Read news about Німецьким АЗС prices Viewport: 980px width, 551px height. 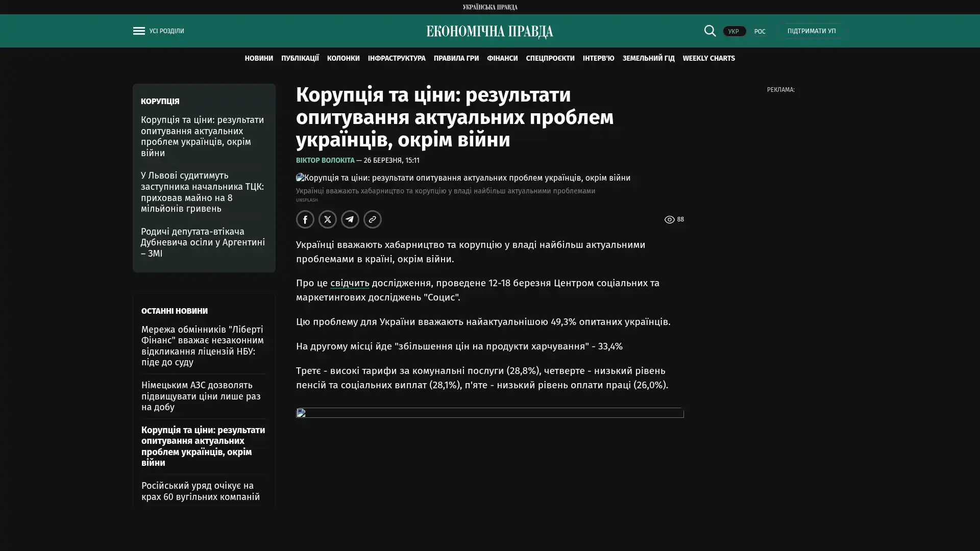[x=201, y=396]
